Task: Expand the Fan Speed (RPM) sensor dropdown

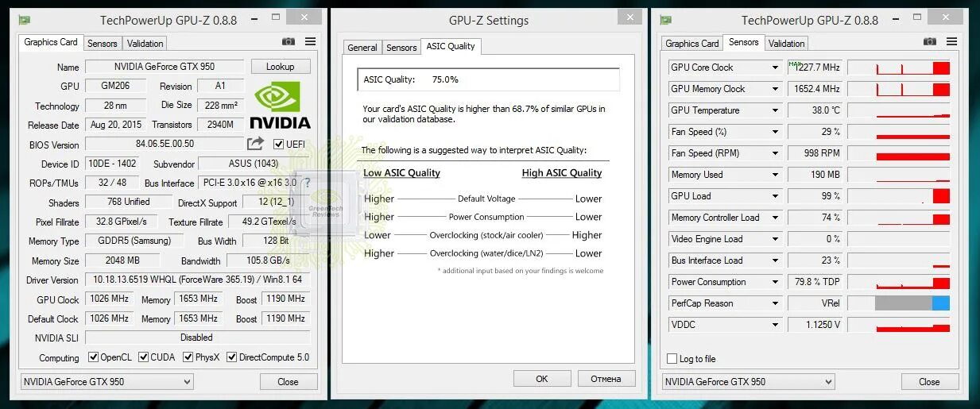Action: tap(775, 153)
